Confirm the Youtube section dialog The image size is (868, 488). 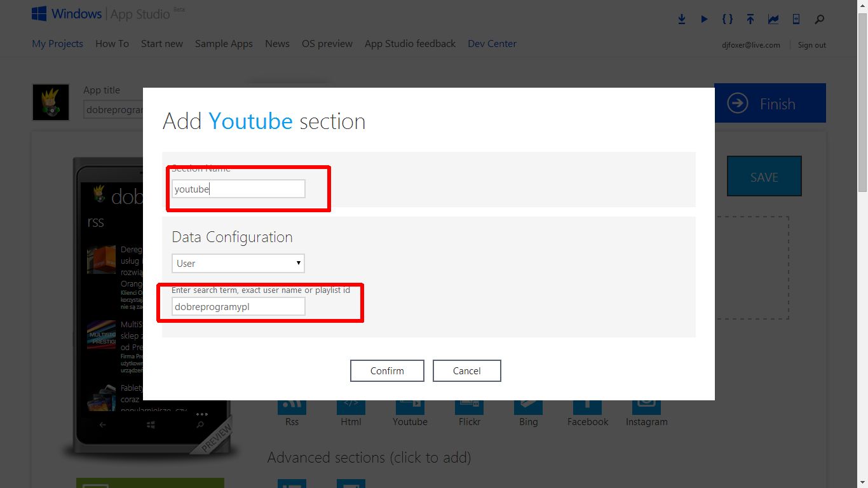pos(387,370)
